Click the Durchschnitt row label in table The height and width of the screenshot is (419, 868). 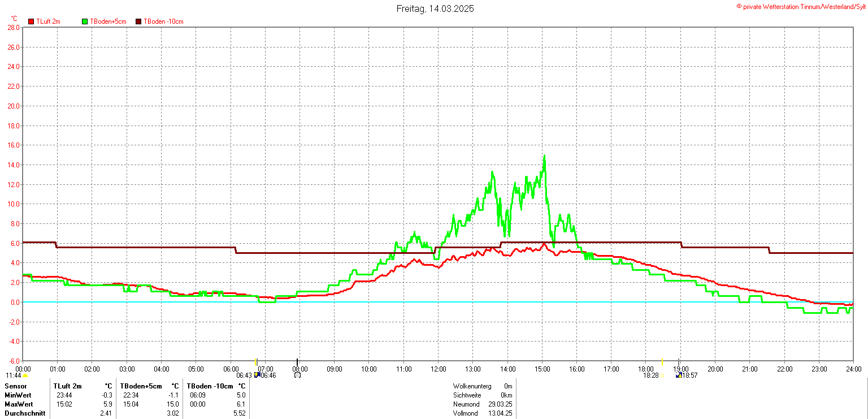24,413
